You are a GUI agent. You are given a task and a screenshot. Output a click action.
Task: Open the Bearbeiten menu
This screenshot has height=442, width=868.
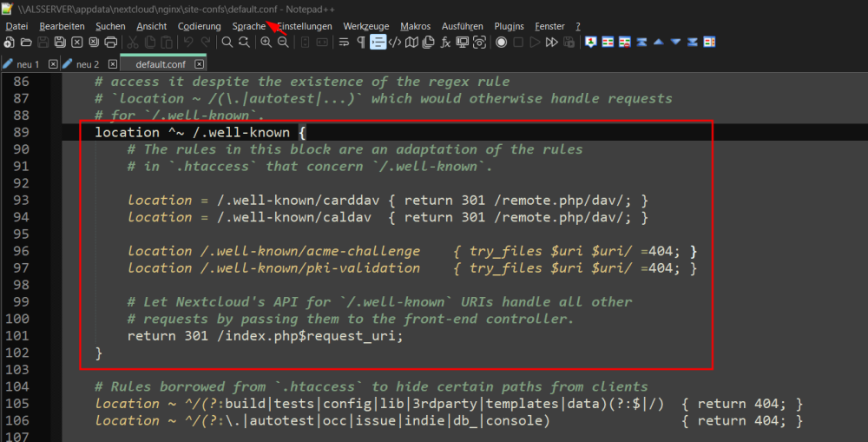[x=62, y=26]
